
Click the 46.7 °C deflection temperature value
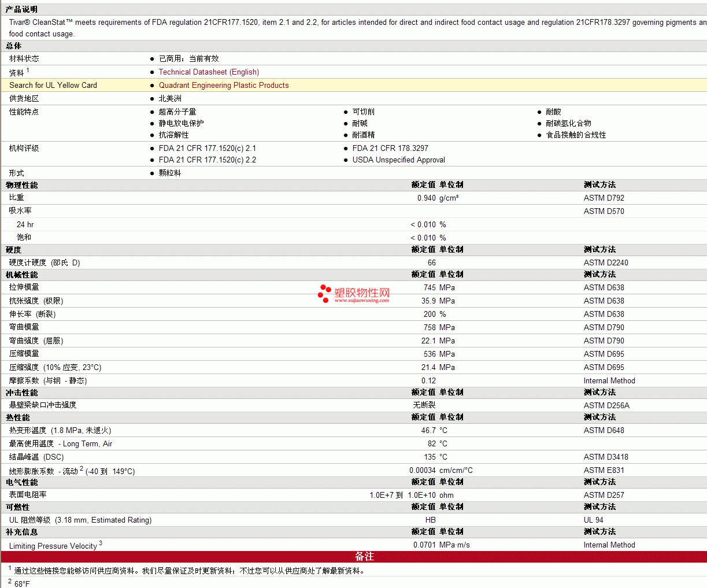pos(434,430)
